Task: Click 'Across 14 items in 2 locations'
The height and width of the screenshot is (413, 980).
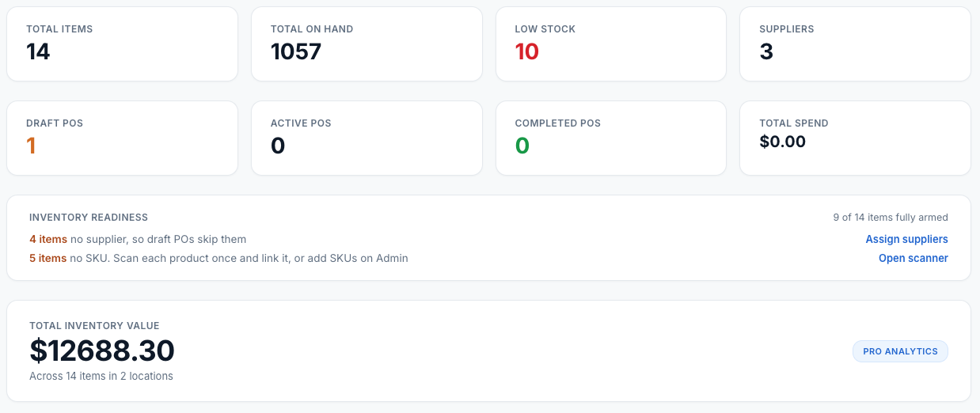Action: 101,376
